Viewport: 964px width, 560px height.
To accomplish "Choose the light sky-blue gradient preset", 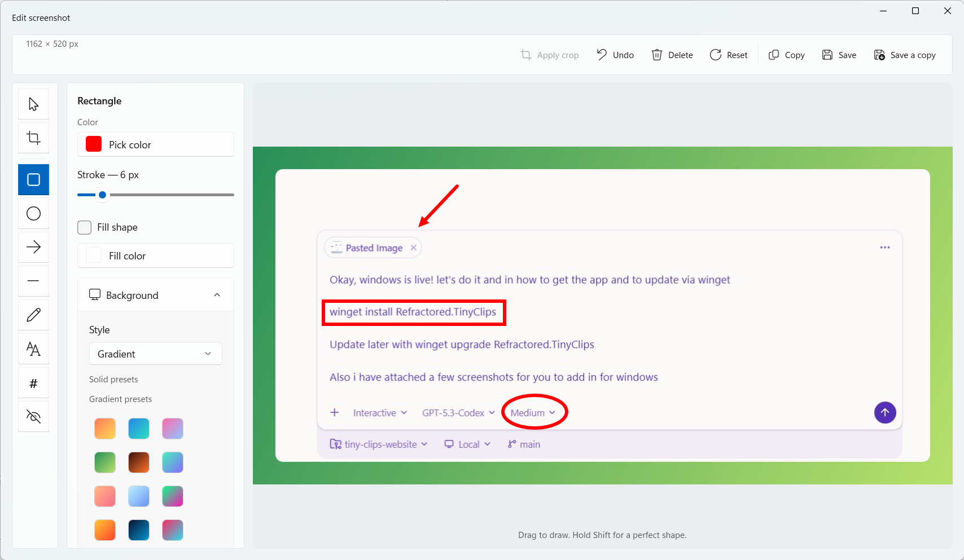I will (139, 496).
